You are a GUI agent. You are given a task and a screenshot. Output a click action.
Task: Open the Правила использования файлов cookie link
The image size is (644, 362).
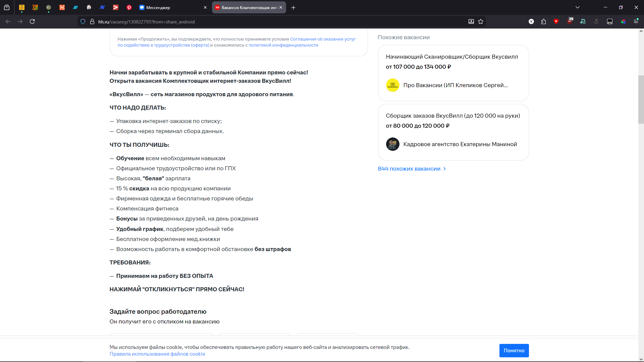coord(157,354)
